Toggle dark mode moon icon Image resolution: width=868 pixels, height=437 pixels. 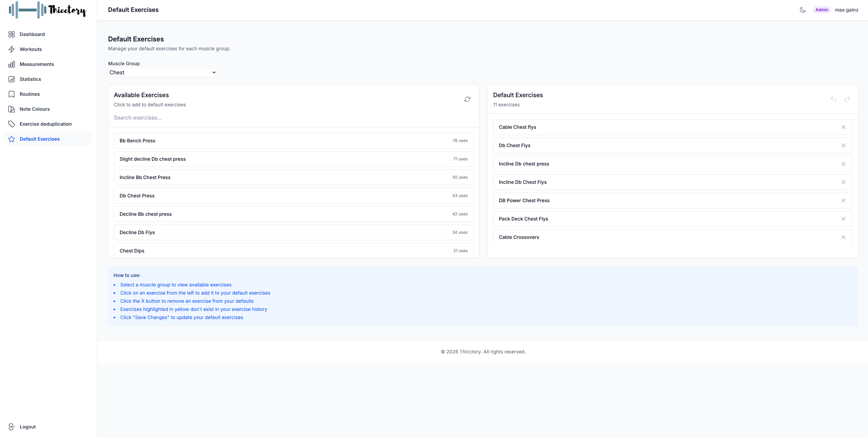point(803,10)
